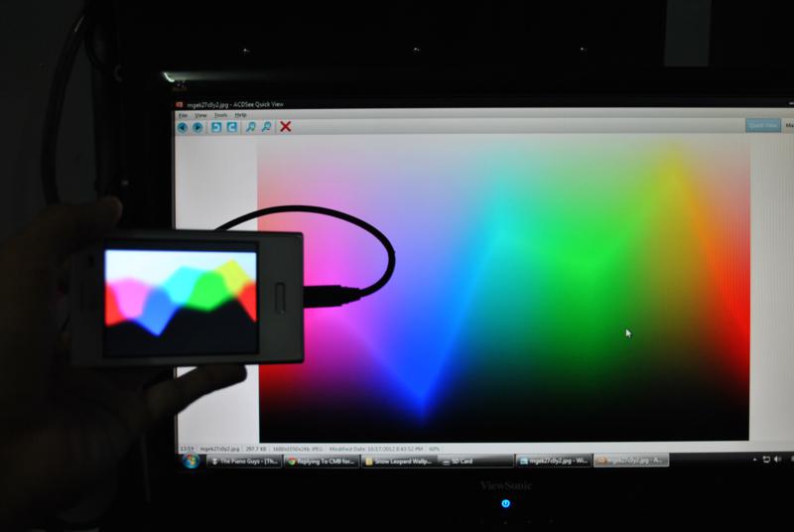Open the Tools menu
The width and height of the screenshot is (794, 532).
[220, 115]
